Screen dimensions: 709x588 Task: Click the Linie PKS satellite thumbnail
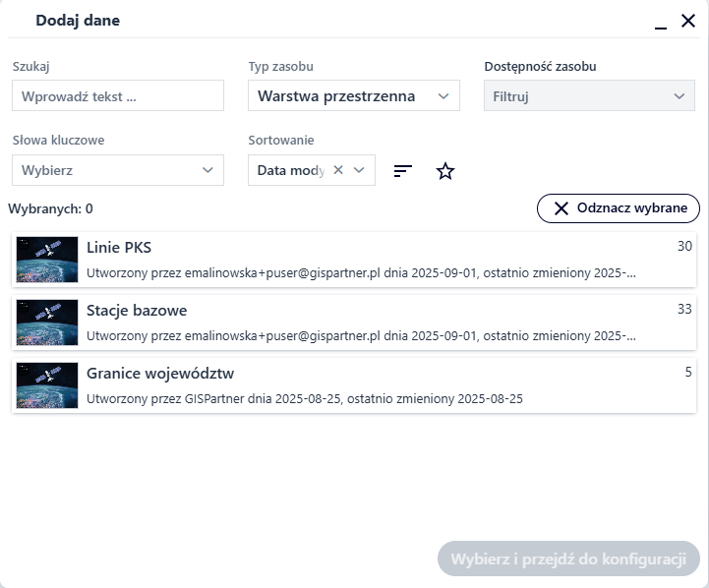[x=47, y=260]
